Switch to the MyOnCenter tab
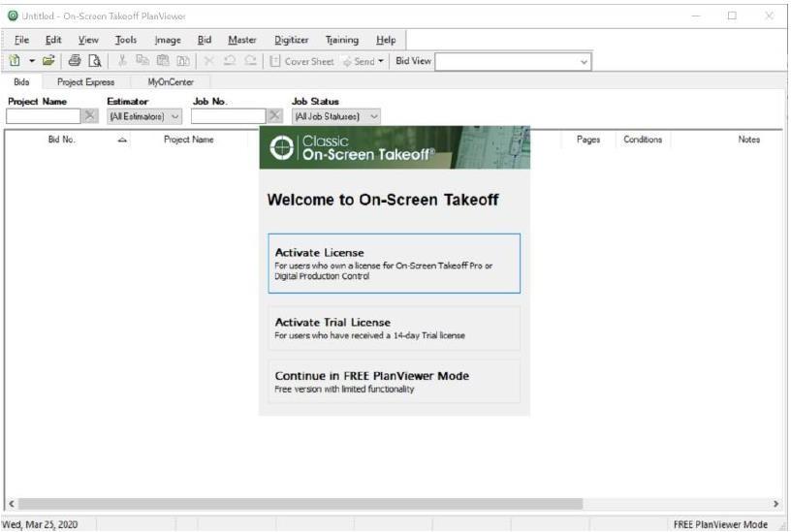 pyautogui.click(x=171, y=82)
